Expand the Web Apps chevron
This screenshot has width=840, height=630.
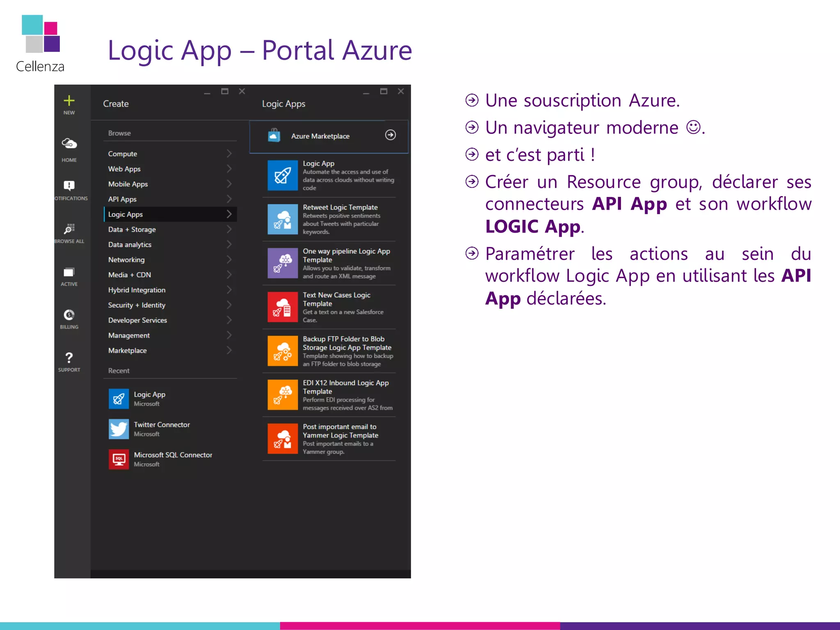[229, 169]
